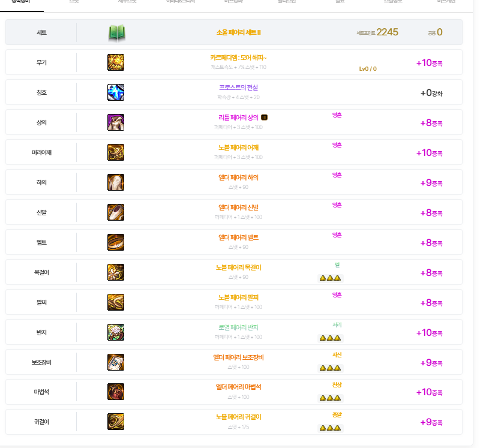This screenshot has width=483, height=448.
Task: Click the 팔찌 bracelet item icon
Action: 116,302
